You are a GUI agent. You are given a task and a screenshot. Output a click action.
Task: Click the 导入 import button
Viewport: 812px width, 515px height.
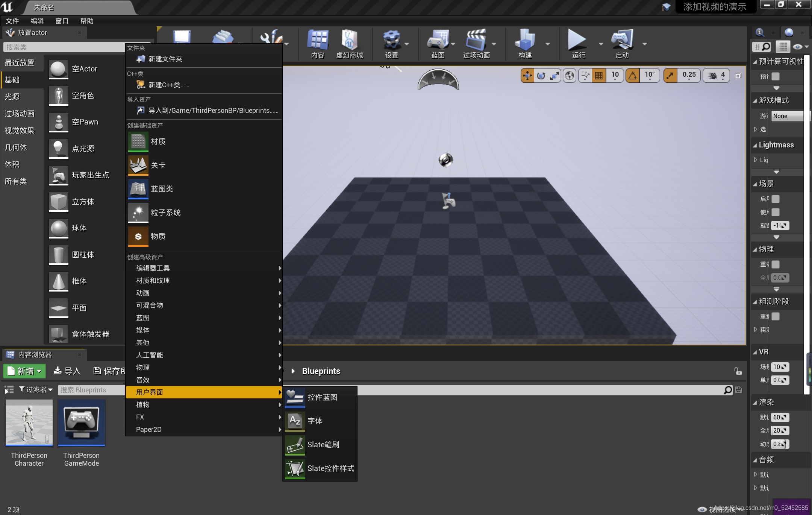(67, 371)
